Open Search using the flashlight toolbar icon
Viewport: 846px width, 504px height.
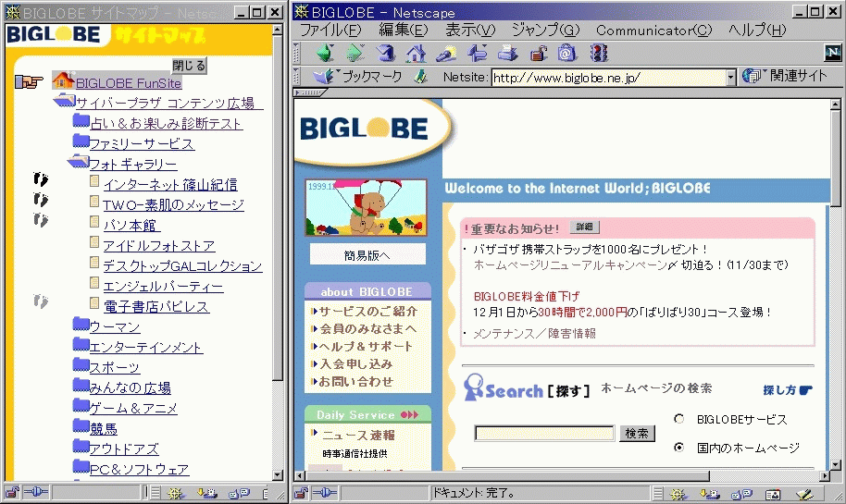pyautogui.click(x=446, y=53)
